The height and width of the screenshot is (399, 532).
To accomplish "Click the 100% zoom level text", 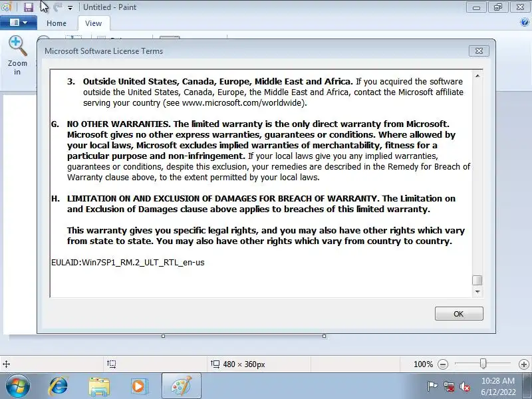I will coord(423,364).
